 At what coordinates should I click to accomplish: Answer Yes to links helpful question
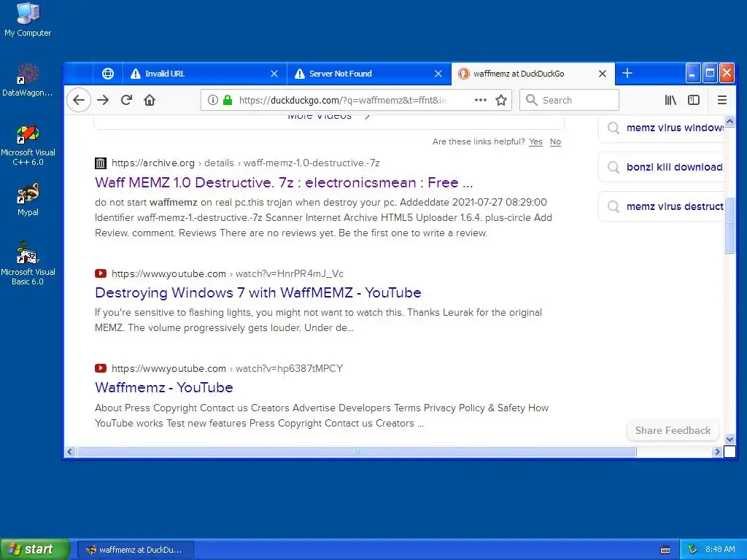tap(535, 141)
